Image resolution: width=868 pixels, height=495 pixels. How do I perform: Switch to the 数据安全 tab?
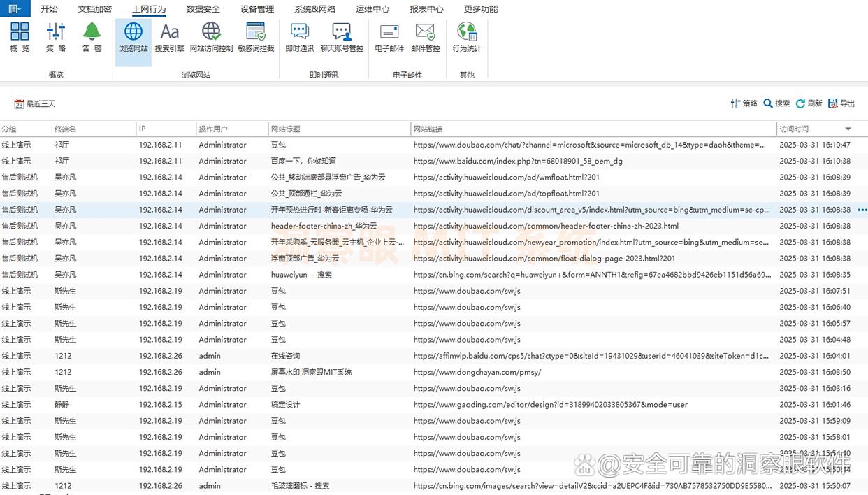[203, 9]
